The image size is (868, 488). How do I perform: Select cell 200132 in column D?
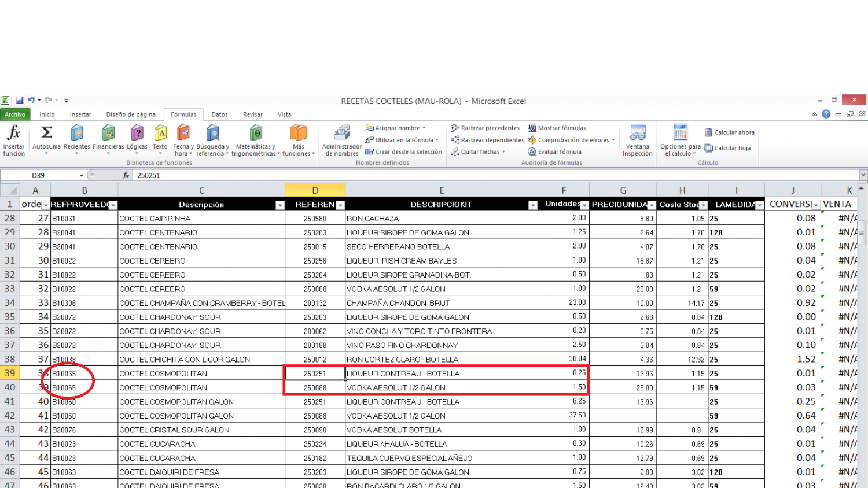(x=315, y=303)
